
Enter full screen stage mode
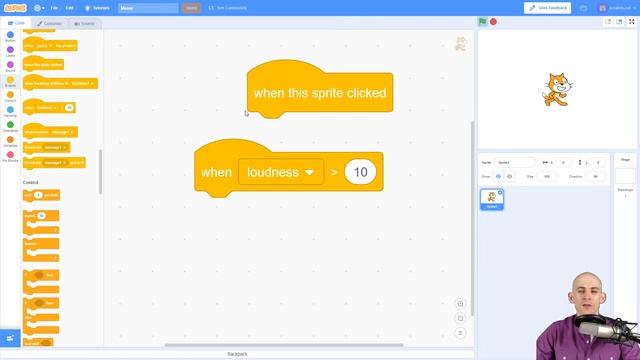(631, 22)
